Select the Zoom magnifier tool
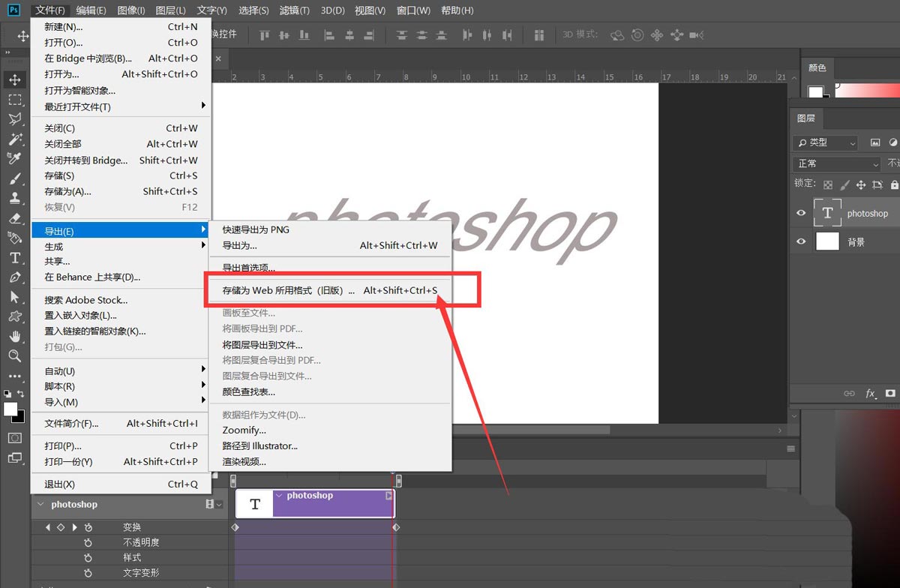Viewport: 900px width, 588px height. (x=15, y=355)
